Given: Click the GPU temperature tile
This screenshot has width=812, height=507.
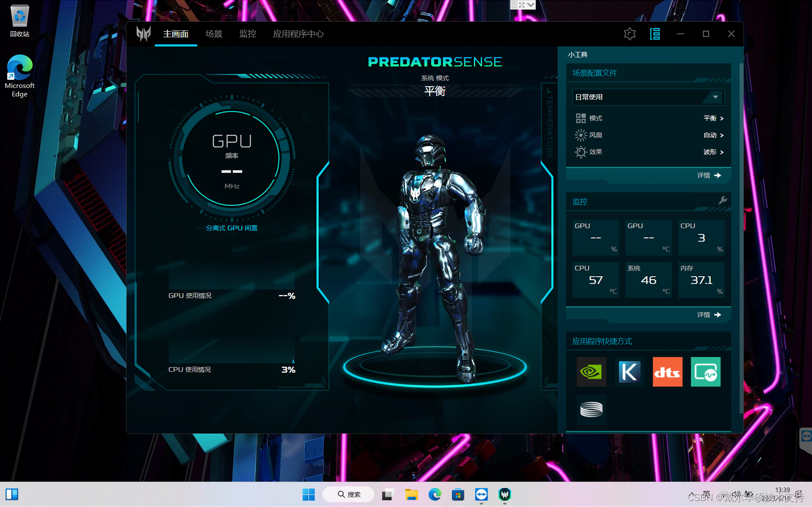Looking at the screenshot, I should click(x=648, y=237).
